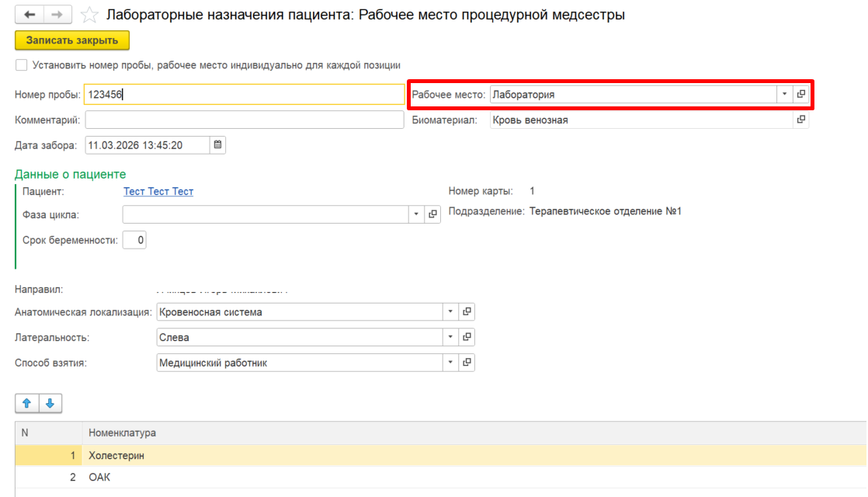Open Фаза цикла record via open icon
Screen dimensions: 868x497
433,214
